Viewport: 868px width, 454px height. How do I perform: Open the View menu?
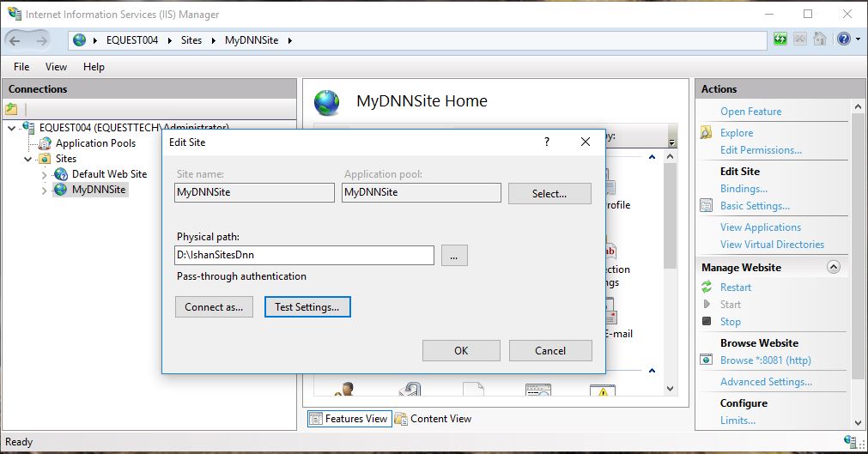click(x=56, y=66)
